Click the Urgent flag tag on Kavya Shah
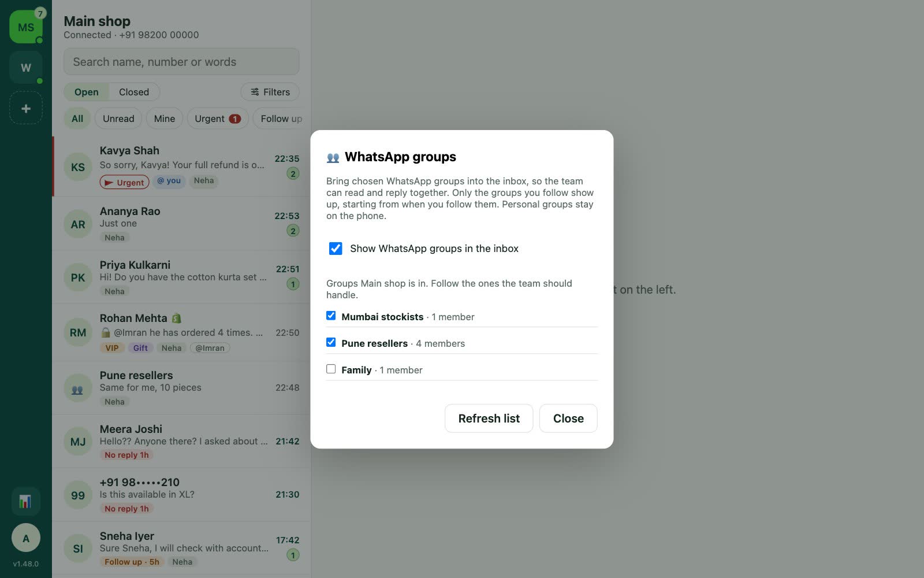This screenshot has height=578, width=924. pyautogui.click(x=124, y=182)
